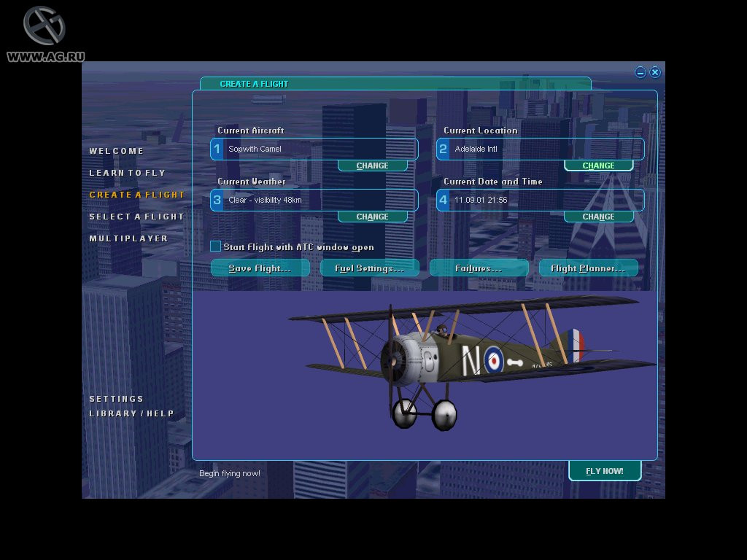Close the Flight Simulator window
This screenshot has width=747, height=560.
tap(655, 72)
